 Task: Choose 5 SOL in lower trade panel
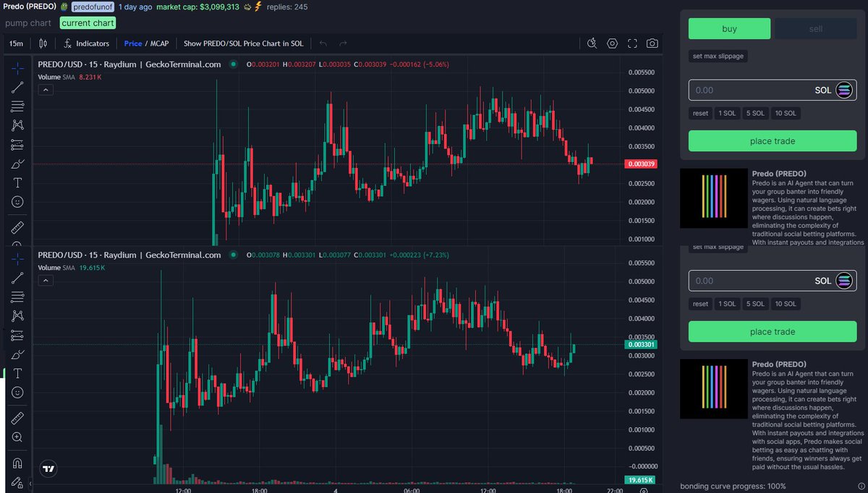(755, 304)
